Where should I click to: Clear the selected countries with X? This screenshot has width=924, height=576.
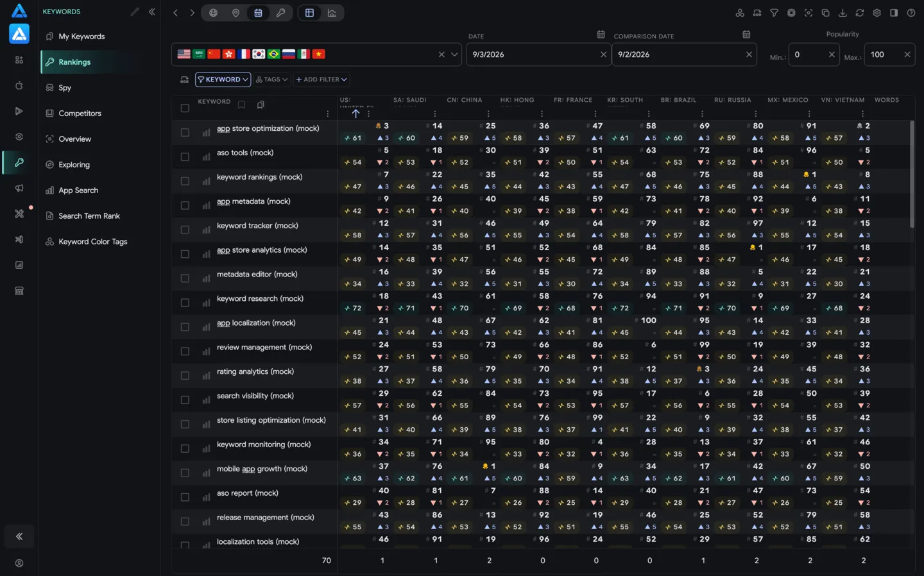[441, 55]
